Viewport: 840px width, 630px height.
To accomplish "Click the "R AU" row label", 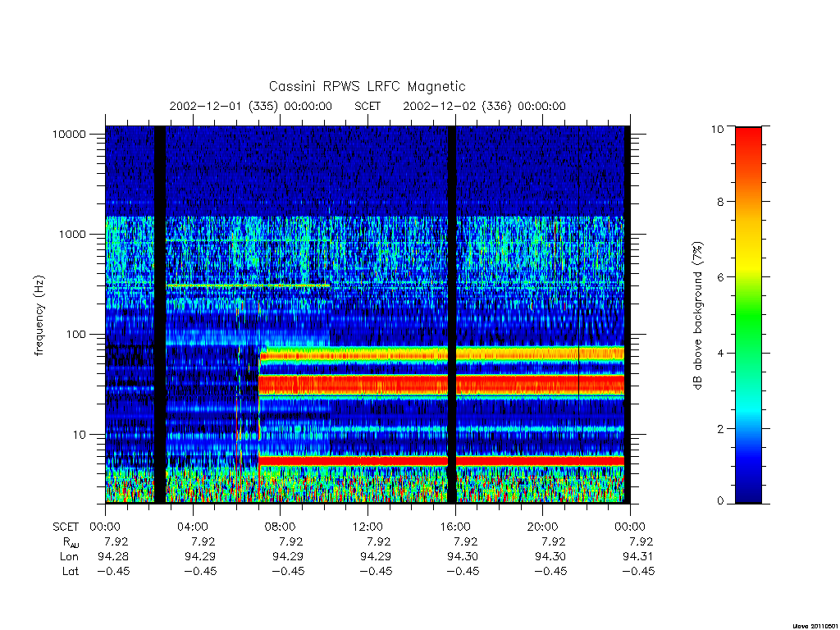I will tap(71, 542).
